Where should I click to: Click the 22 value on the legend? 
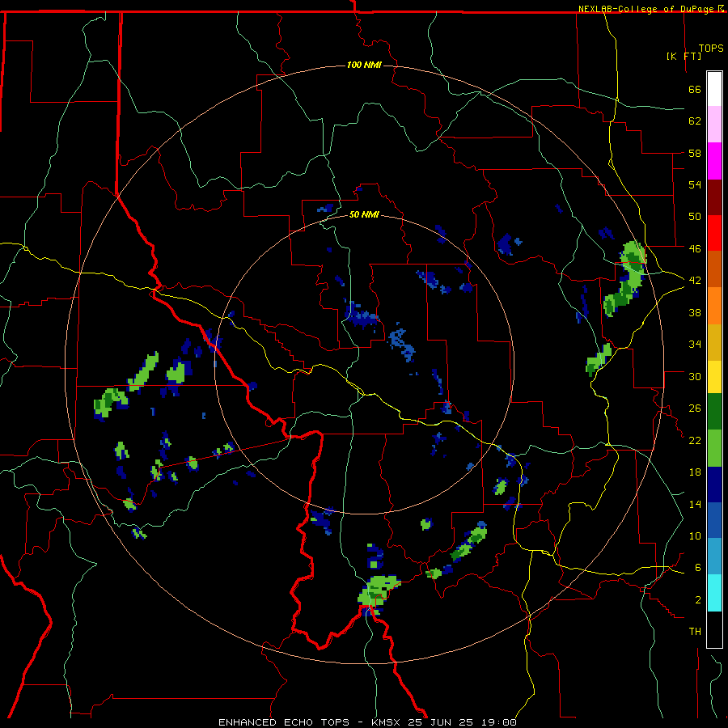coord(695,440)
